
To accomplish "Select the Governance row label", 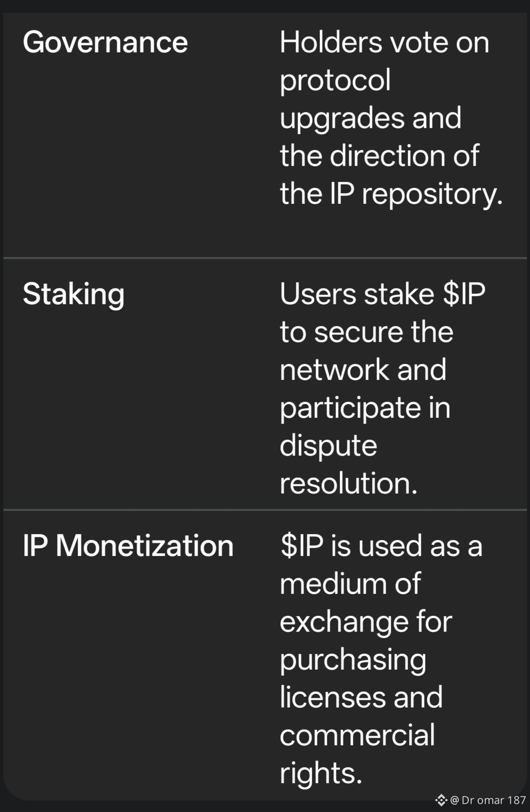I will [x=105, y=42].
